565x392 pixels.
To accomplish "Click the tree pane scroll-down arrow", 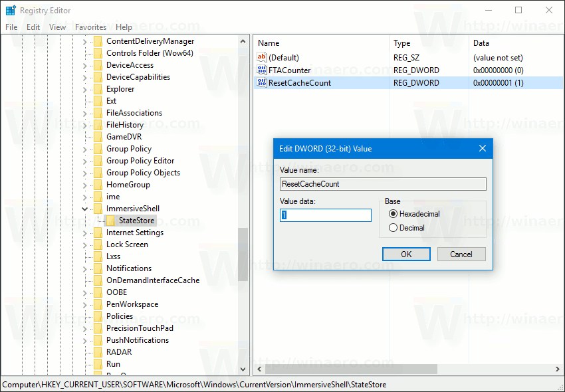I will click(243, 369).
